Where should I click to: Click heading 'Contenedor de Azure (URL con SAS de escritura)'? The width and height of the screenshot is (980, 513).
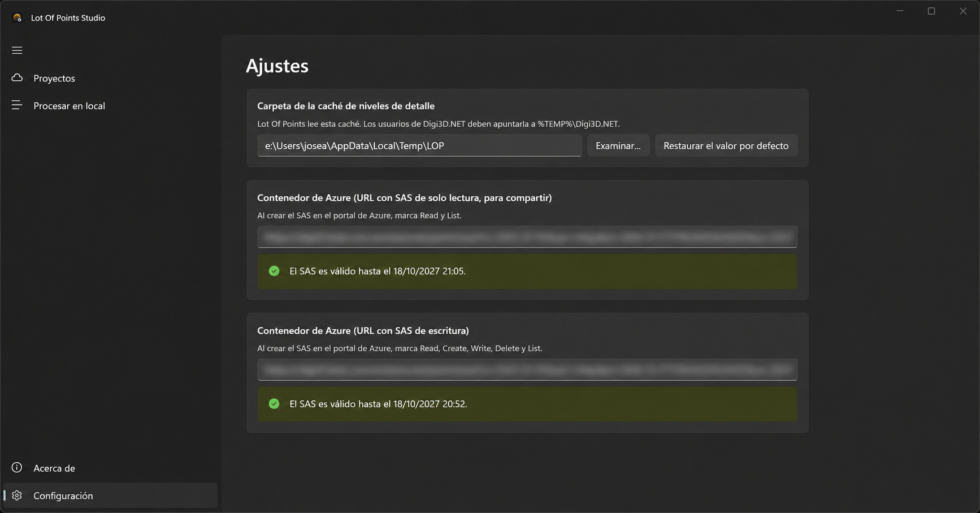tap(363, 330)
